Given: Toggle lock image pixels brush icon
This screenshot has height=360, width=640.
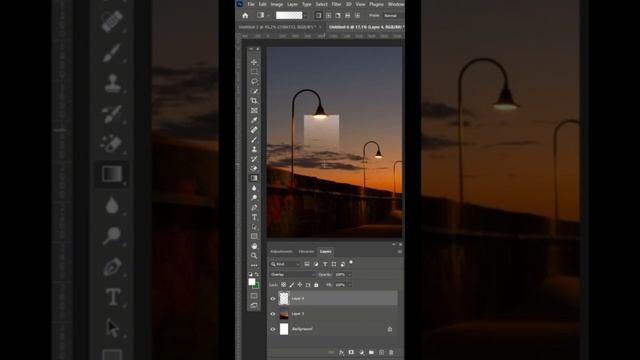Looking at the screenshot, I should click(291, 285).
